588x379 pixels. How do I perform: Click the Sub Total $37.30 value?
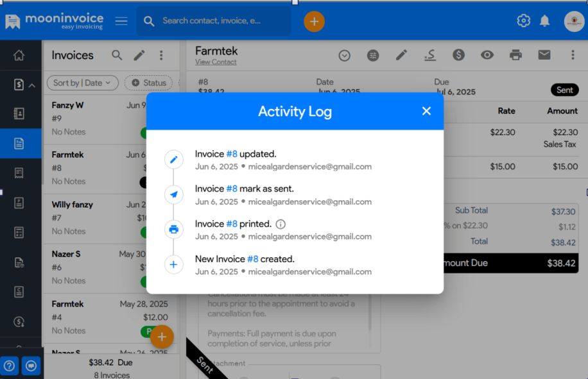coord(563,212)
